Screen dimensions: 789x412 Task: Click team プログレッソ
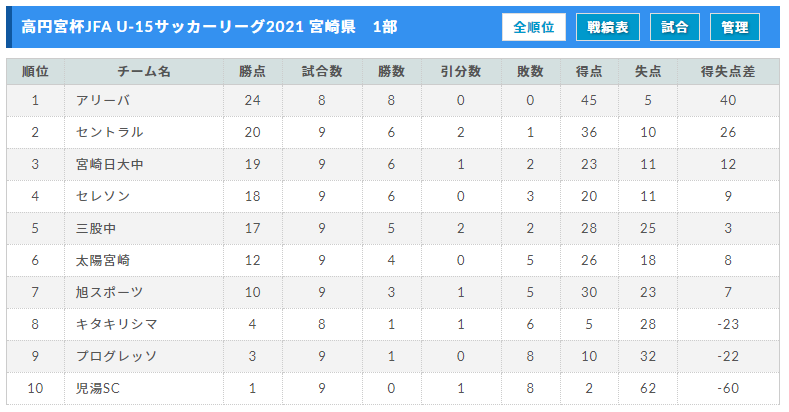click(116, 356)
